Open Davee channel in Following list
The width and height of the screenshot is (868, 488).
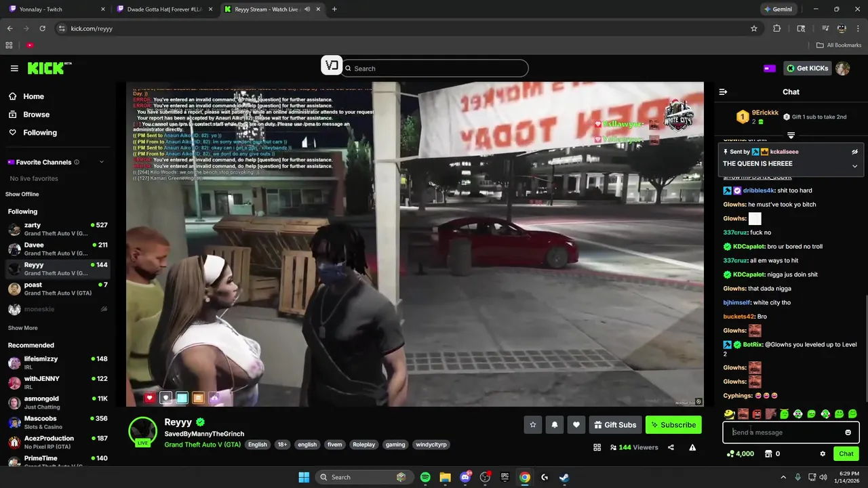[x=58, y=249]
